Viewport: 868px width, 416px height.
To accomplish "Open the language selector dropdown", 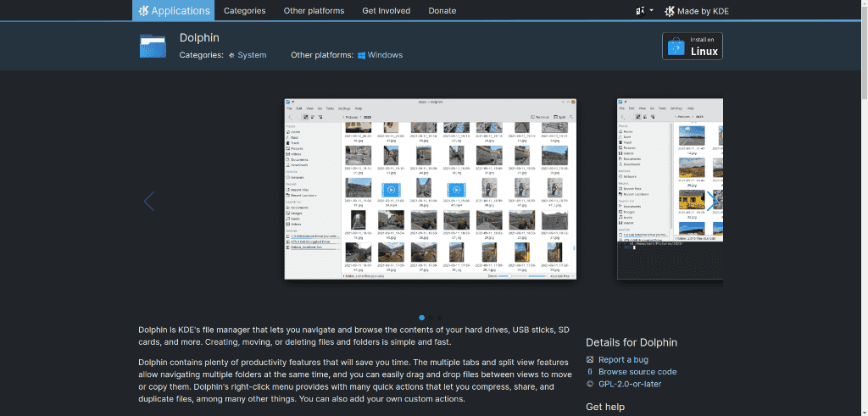I will [644, 11].
